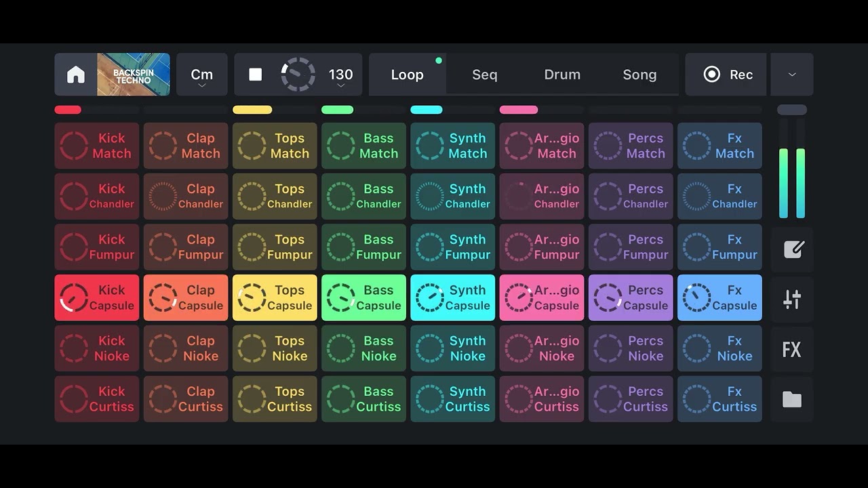Tap the Fx Nioke pad
868x488 pixels.
coord(719,348)
